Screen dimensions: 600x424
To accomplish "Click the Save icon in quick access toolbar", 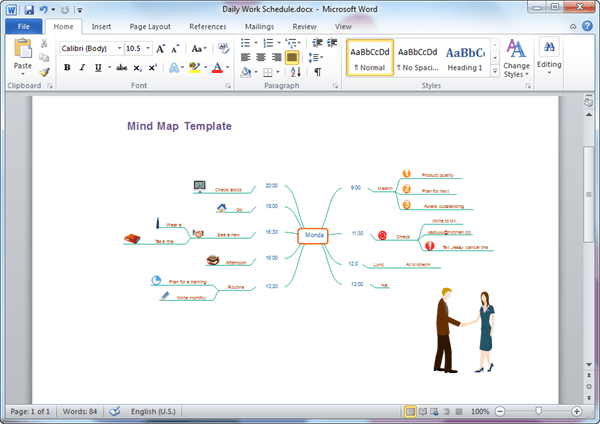I will click(29, 10).
